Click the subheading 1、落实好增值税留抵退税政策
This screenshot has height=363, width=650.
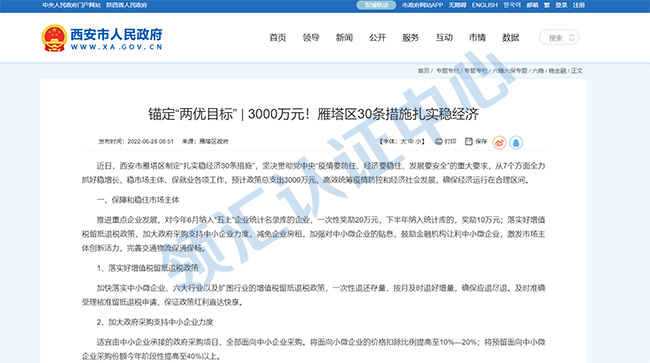[148, 268]
